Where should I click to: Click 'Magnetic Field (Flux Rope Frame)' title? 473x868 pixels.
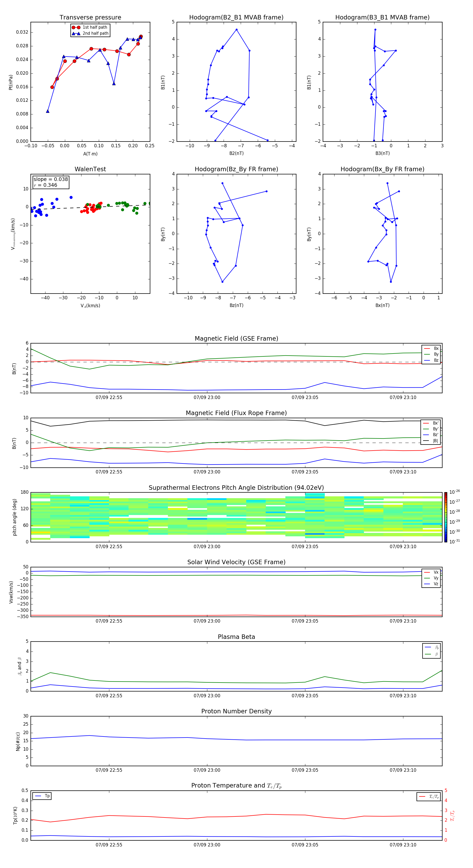[x=236, y=413]
